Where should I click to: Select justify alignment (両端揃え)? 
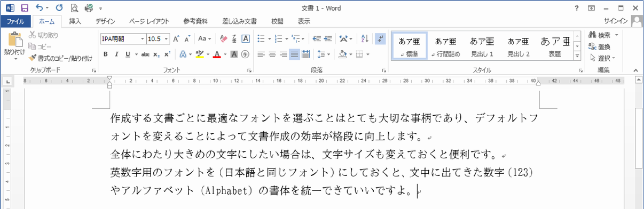(x=294, y=54)
